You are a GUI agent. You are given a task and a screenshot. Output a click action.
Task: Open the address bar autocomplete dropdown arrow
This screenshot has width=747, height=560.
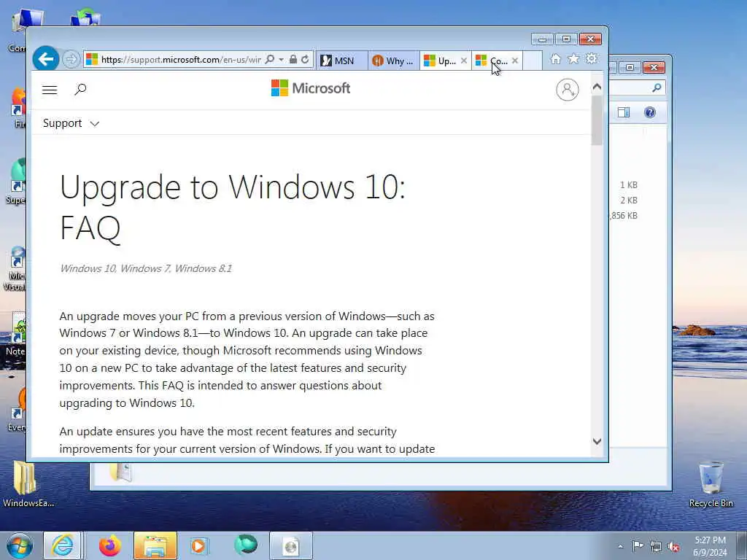281,60
